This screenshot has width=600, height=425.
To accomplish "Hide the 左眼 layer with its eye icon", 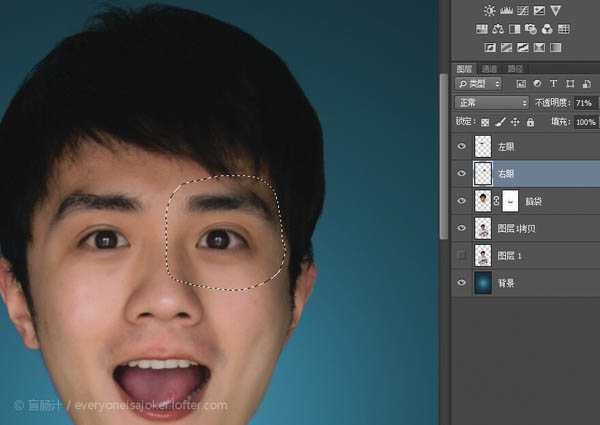I will click(x=461, y=146).
